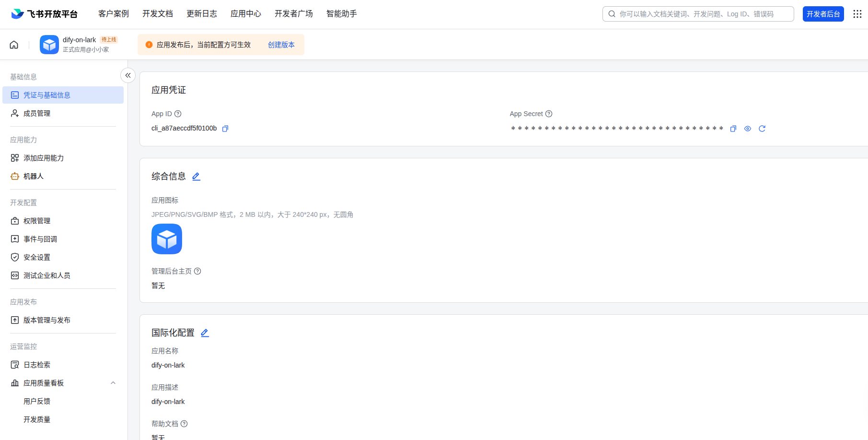Viewport: 868px width, 440px height.
Task: Open 开发者广场 in top navigation
Action: pos(294,14)
